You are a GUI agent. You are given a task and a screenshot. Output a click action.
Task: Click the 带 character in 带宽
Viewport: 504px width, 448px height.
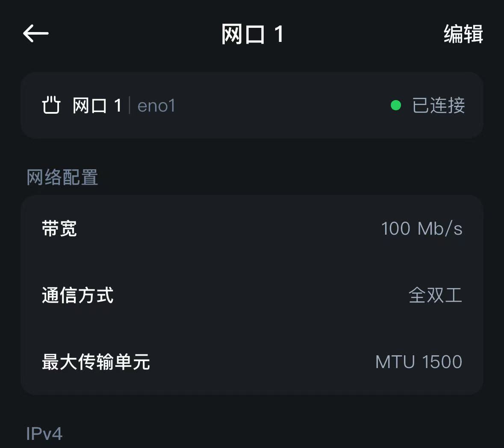pos(50,229)
